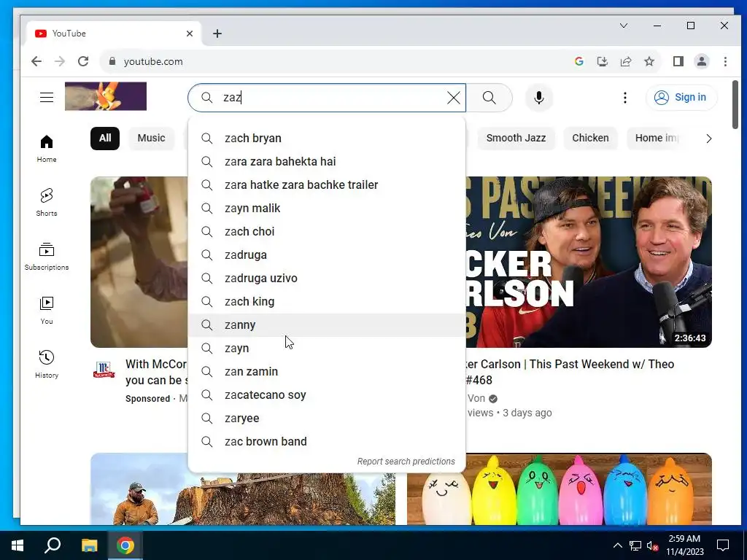The width and height of the screenshot is (747, 560).
Task: Choose suggestion 'zach bryan'
Action: 327,138
